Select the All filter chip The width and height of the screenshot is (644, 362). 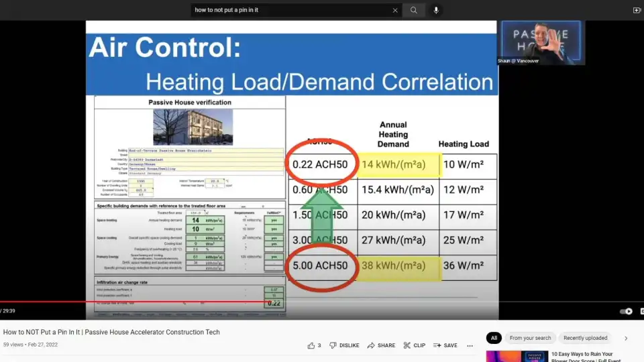pyautogui.click(x=494, y=338)
